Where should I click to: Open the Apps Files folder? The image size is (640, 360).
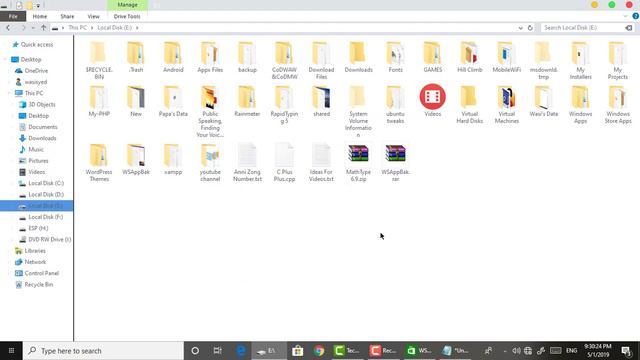click(x=210, y=58)
